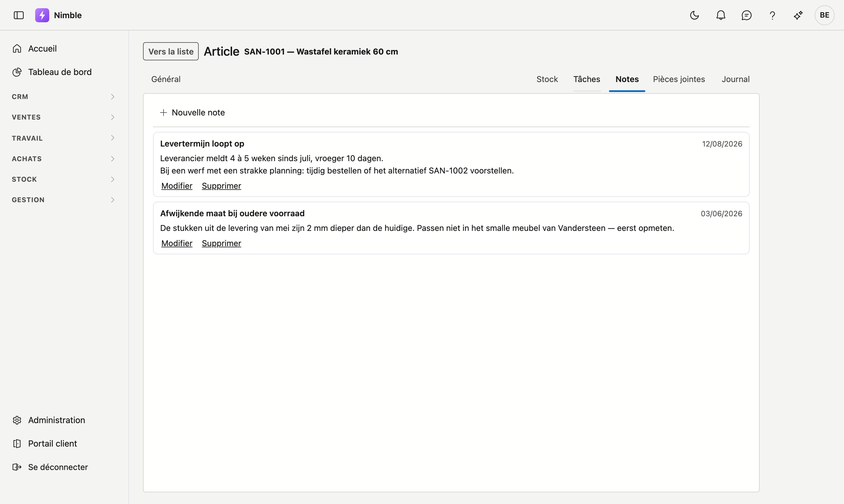The image size is (844, 504).
Task: Open the Journal tab
Action: click(x=735, y=79)
